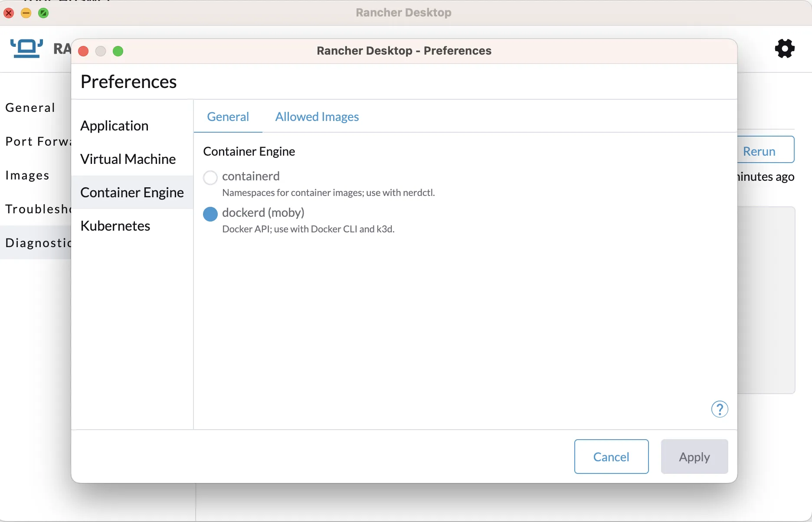Click the help question mark icon
812x522 pixels.
point(720,409)
